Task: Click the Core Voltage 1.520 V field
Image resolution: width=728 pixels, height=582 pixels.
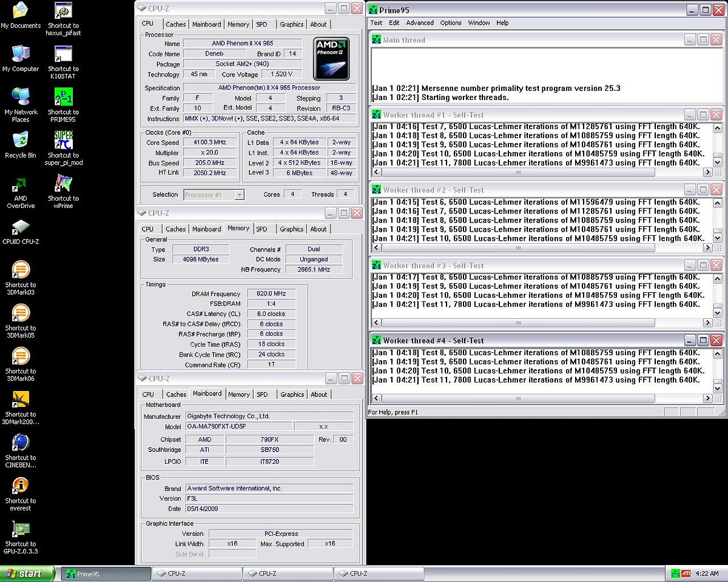Action: pos(281,75)
